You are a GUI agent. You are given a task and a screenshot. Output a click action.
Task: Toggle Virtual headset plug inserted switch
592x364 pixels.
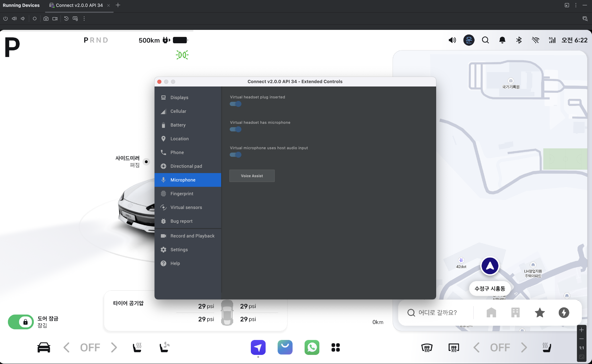[x=235, y=104]
